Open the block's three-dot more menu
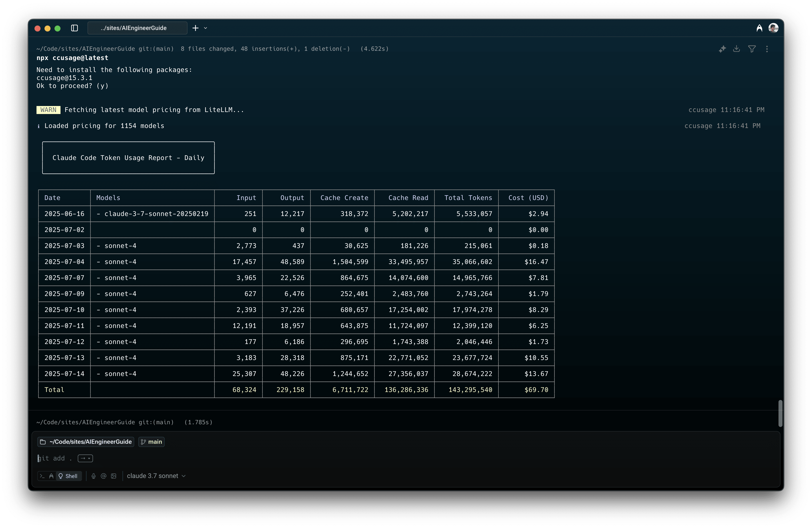 [767, 49]
